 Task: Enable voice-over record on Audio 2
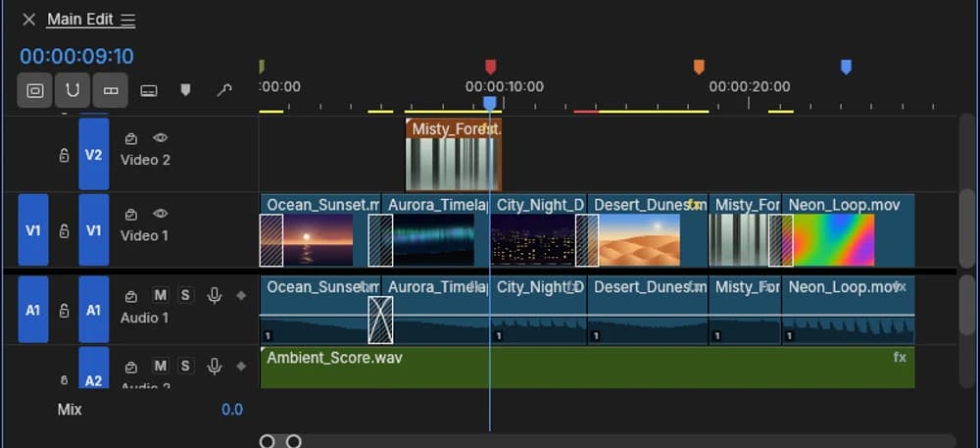[x=215, y=367]
